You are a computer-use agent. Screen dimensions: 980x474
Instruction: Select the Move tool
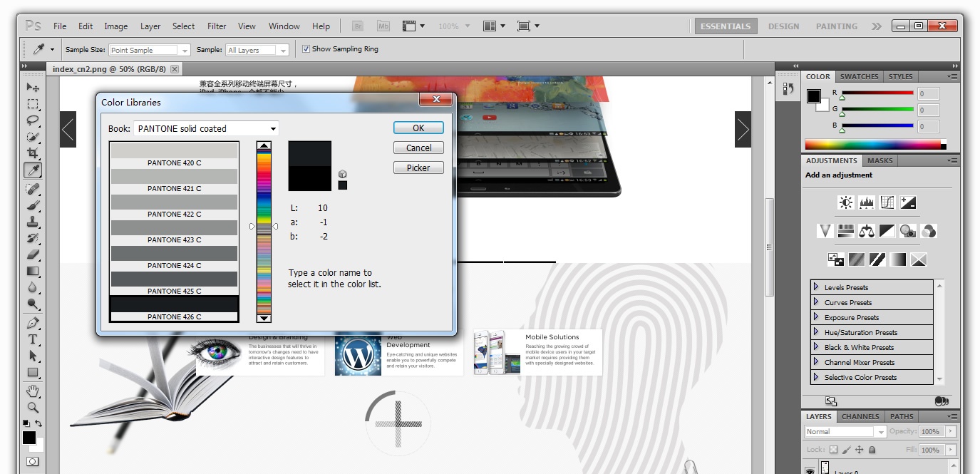pyautogui.click(x=33, y=87)
